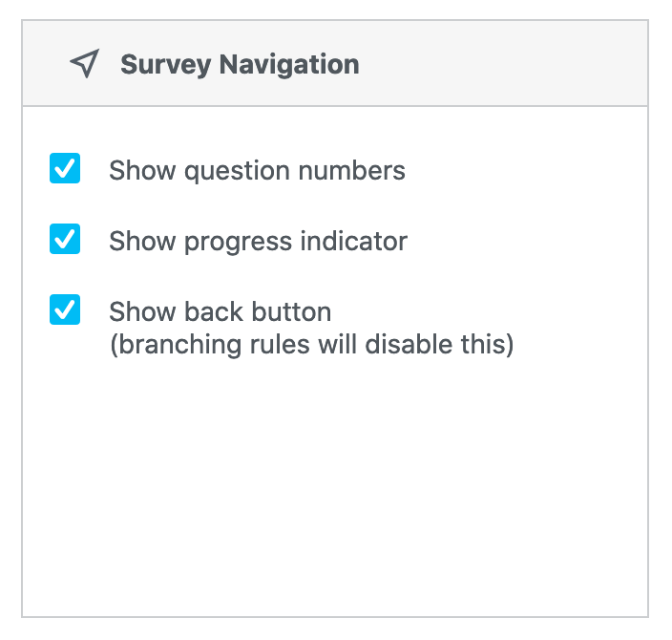This screenshot has height=640, width=672.
Task: Click the gray header bar right of the title
Action: pos(506,64)
